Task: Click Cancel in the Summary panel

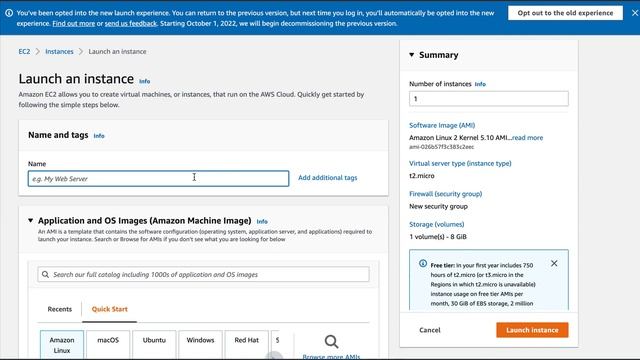Action: (x=430, y=330)
